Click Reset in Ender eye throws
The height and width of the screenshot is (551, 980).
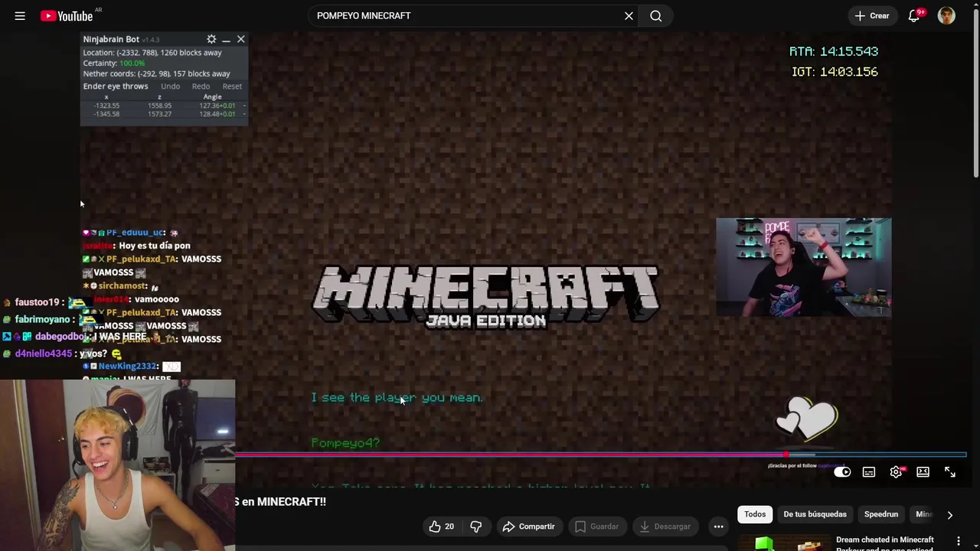click(232, 86)
